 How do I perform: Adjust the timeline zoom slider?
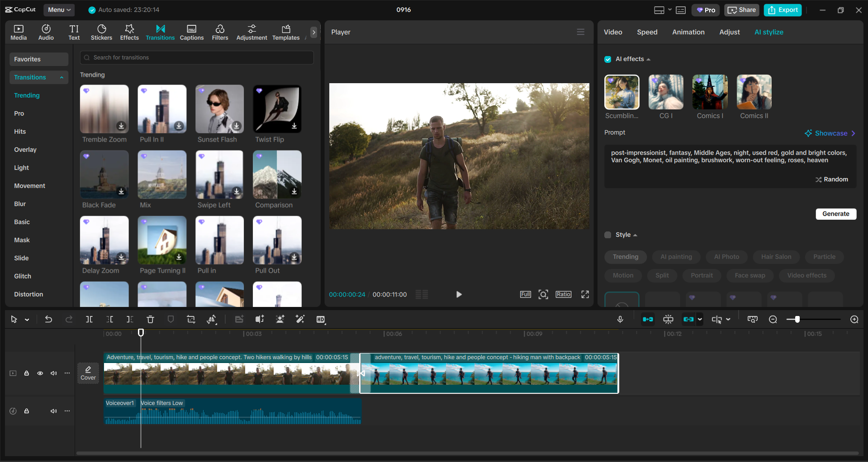797,320
